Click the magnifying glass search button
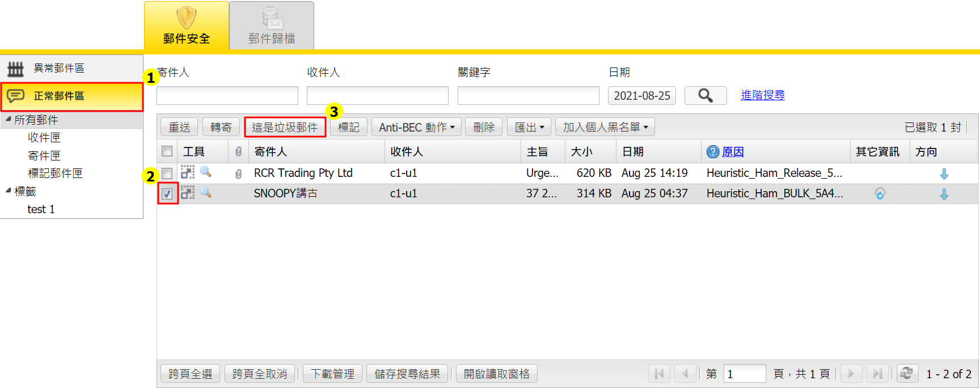 (x=705, y=95)
